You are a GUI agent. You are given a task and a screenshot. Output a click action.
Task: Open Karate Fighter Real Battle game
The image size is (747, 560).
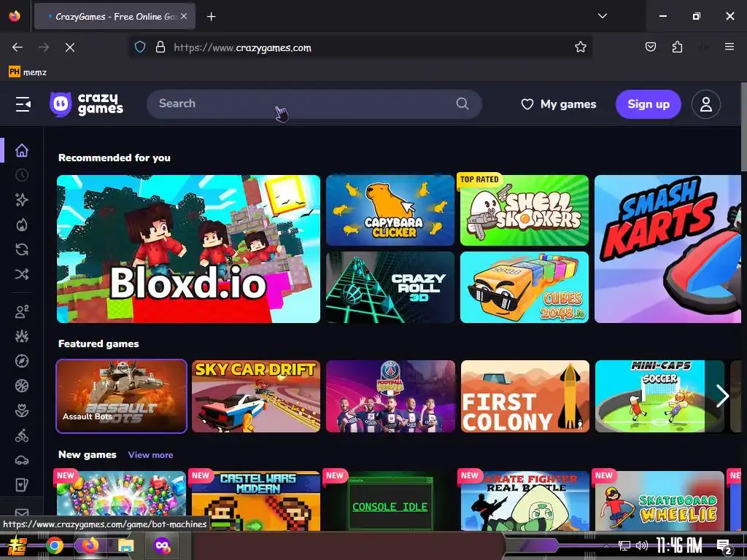(525, 501)
